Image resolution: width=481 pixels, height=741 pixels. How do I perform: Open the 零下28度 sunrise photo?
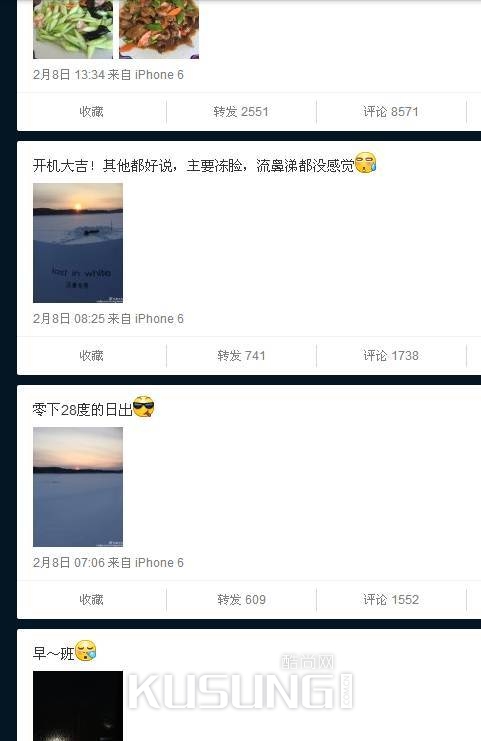point(78,487)
